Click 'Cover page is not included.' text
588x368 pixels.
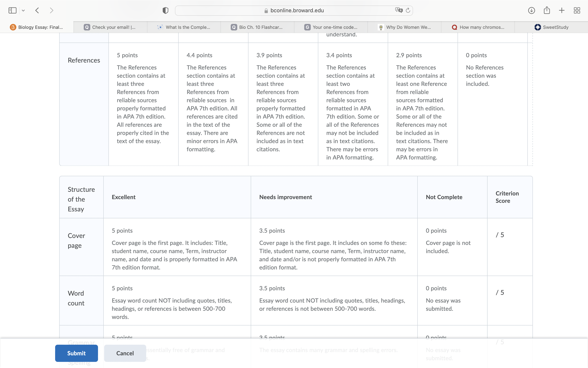point(448,247)
